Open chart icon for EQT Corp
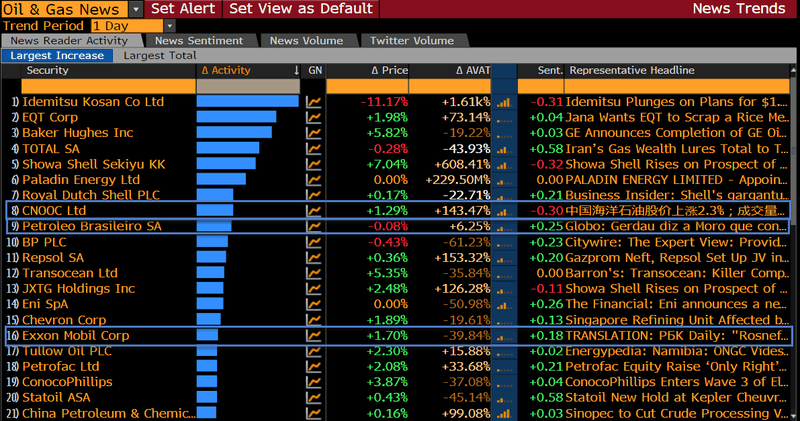 313,117
